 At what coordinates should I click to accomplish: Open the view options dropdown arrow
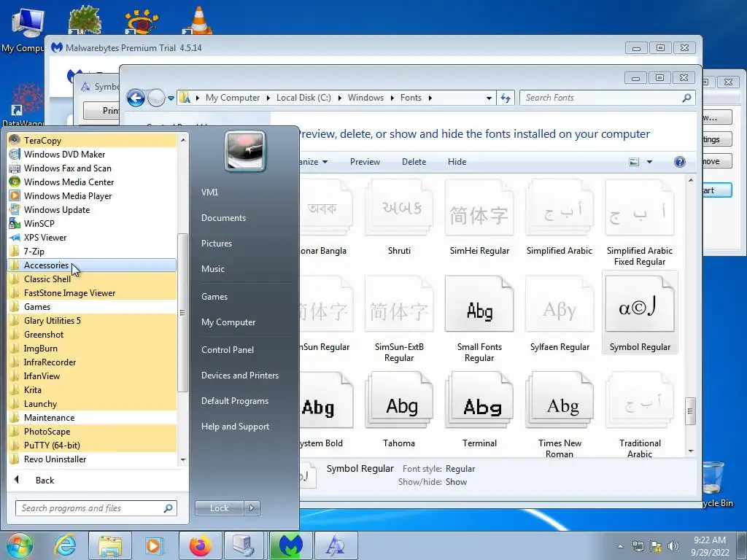[x=649, y=162]
